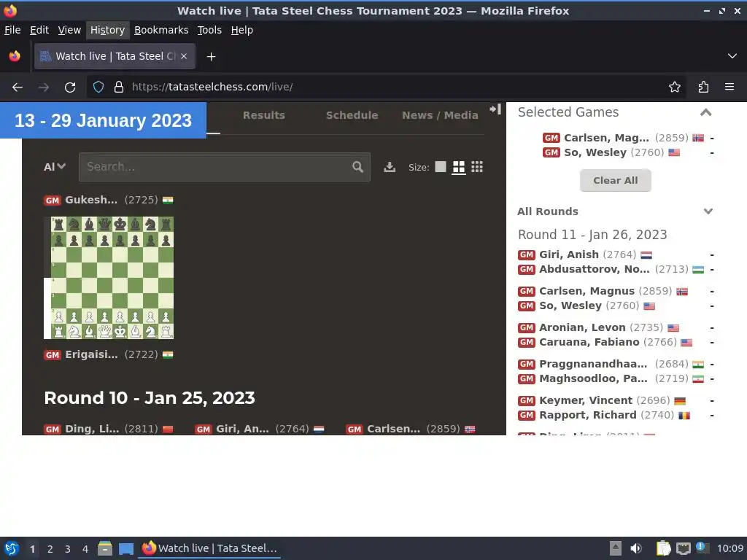Open the taskbar file manager icon

tap(105, 548)
